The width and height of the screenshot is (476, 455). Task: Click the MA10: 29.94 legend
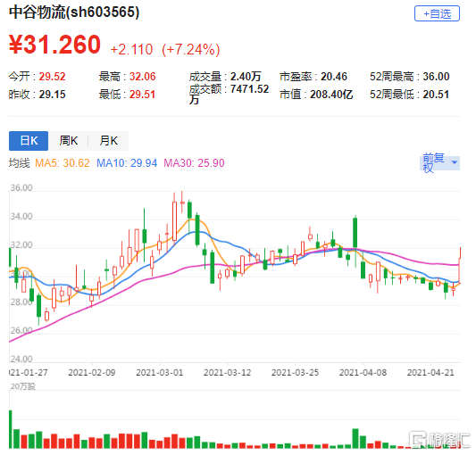pyautogui.click(x=127, y=163)
